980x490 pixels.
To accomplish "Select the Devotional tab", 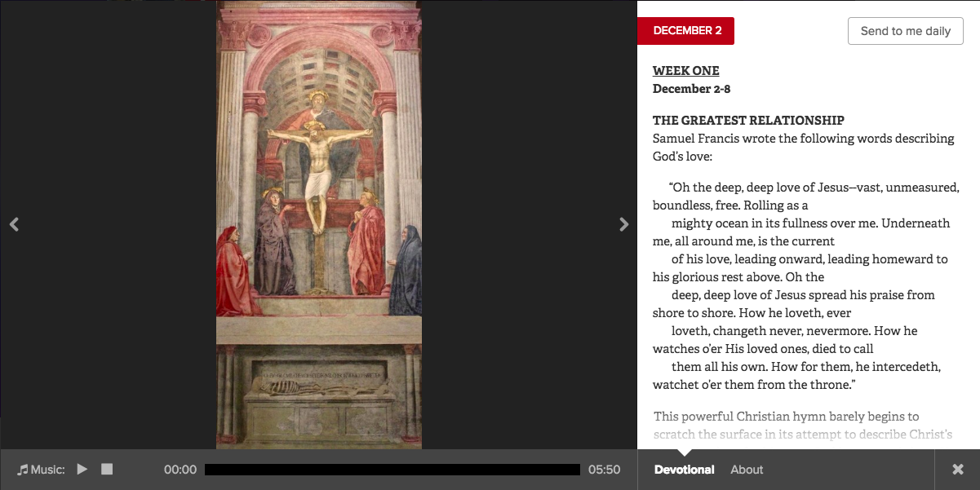I will (x=684, y=470).
